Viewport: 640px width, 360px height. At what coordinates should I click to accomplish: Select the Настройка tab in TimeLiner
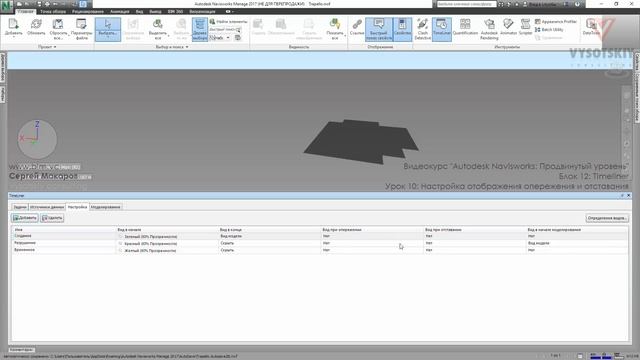pos(77,207)
